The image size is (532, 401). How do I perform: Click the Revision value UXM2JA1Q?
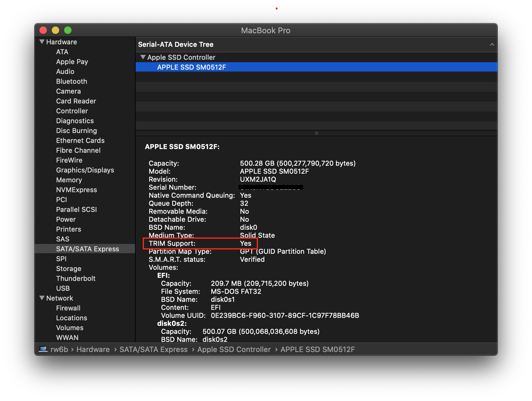258,179
